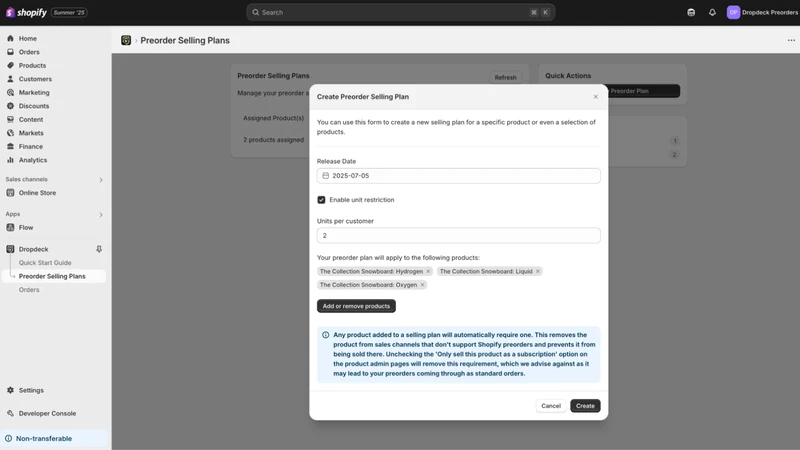800x450 pixels.
Task: Remove The Collection Snowboard: Oxygen tag
Action: click(422, 285)
